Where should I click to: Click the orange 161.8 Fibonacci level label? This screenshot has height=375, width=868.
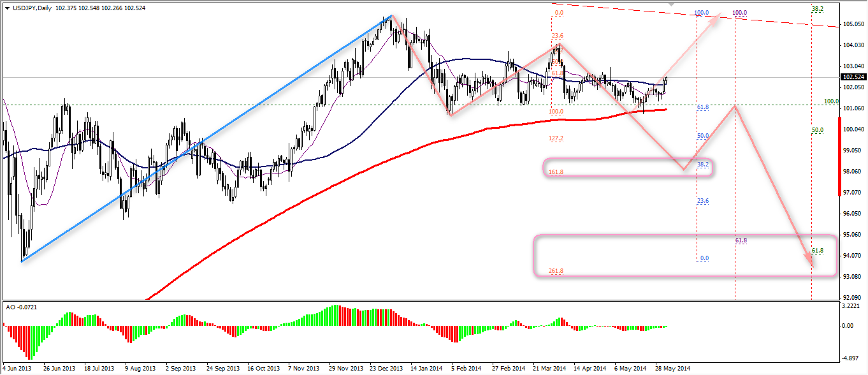556,172
